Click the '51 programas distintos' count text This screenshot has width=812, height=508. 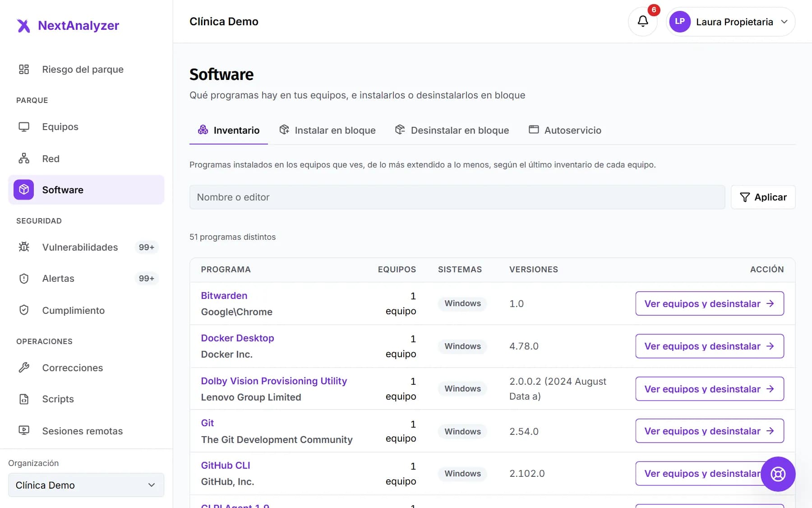click(232, 237)
